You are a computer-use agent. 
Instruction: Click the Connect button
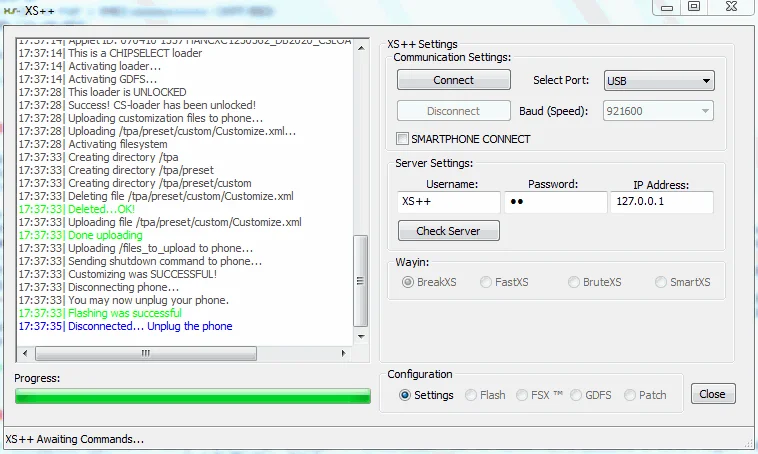(453, 80)
